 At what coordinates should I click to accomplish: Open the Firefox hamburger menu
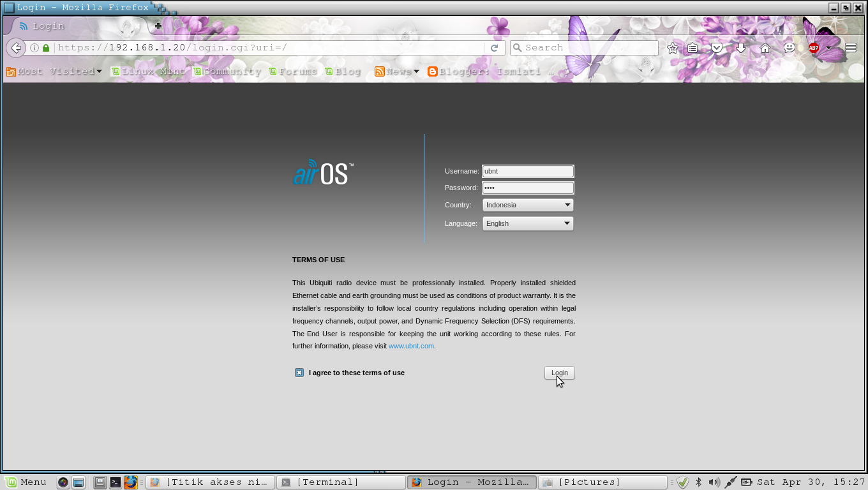pos(851,48)
